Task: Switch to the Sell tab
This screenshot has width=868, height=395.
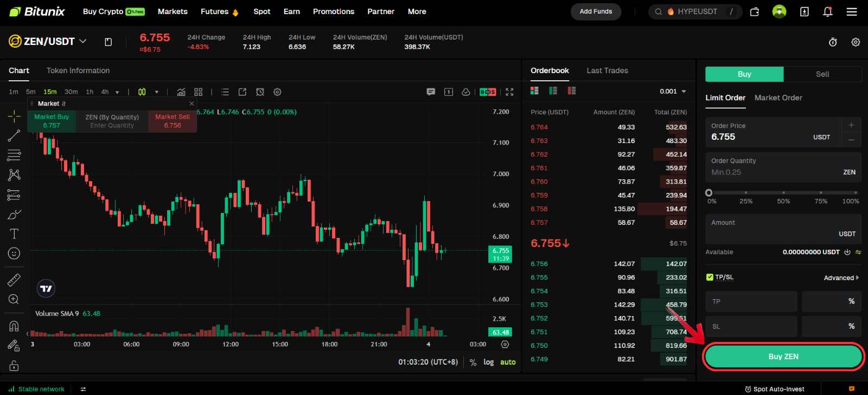Action: coord(822,74)
